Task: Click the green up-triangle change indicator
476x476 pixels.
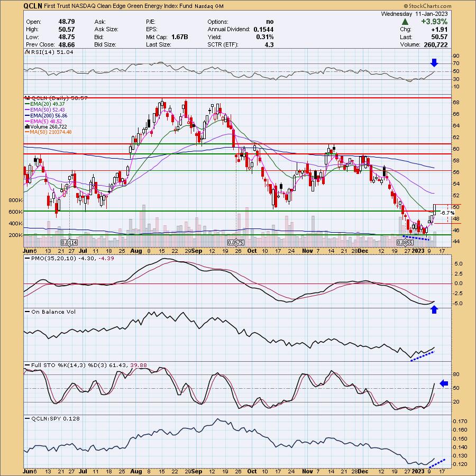Action: (x=405, y=22)
